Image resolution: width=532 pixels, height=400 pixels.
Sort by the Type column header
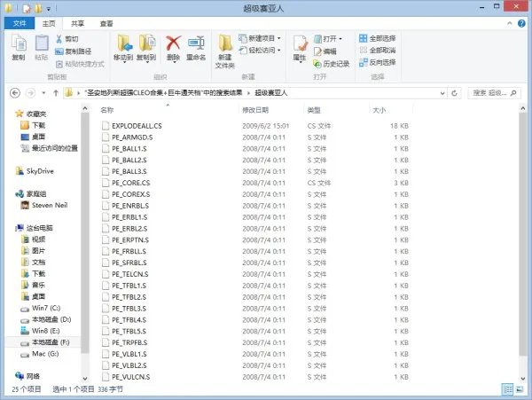(314, 110)
